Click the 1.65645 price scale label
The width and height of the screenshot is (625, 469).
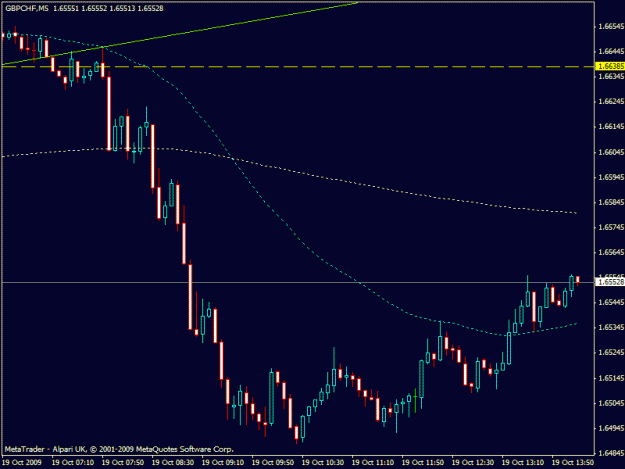[611, 252]
